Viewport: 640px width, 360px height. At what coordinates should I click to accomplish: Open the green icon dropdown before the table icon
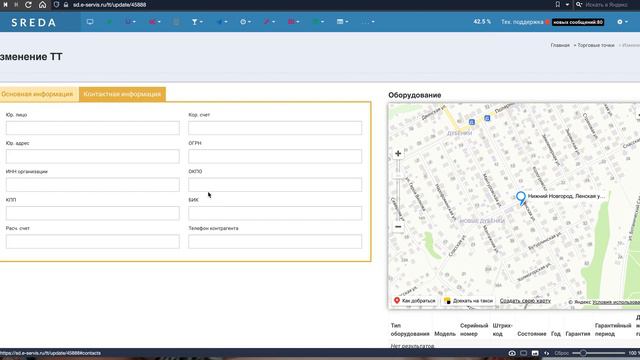[318, 22]
